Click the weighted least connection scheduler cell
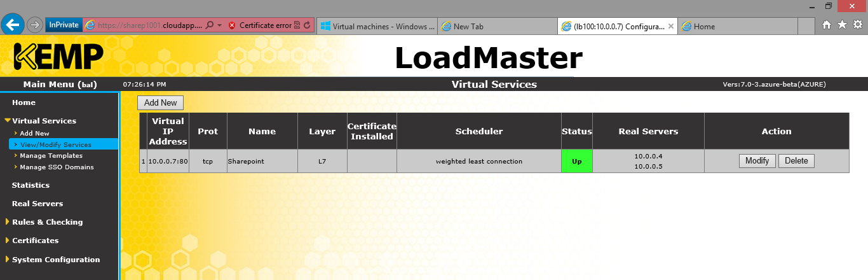The width and height of the screenshot is (868, 280). pyautogui.click(x=479, y=162)
